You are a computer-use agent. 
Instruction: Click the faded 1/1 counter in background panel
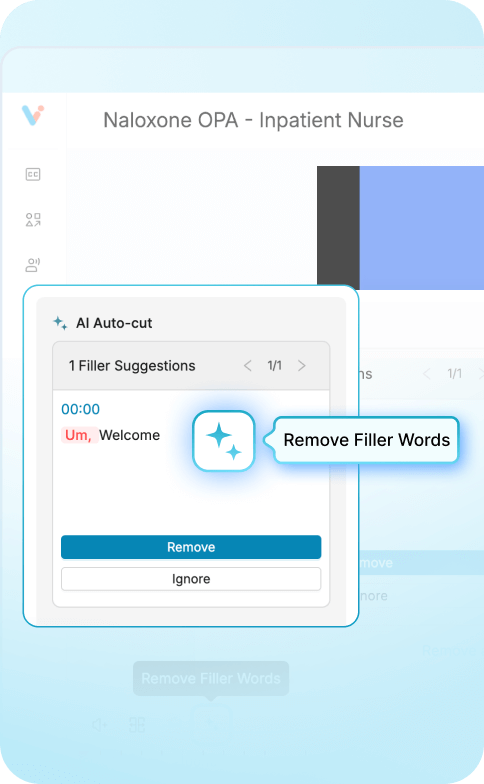coord(454,374)
